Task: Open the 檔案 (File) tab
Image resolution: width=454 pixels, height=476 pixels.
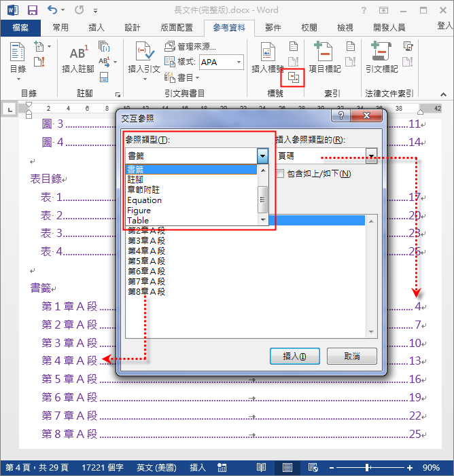Action: 20,28
